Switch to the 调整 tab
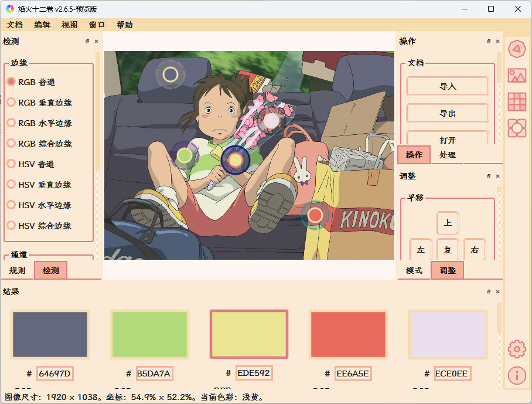 point(447,270)
